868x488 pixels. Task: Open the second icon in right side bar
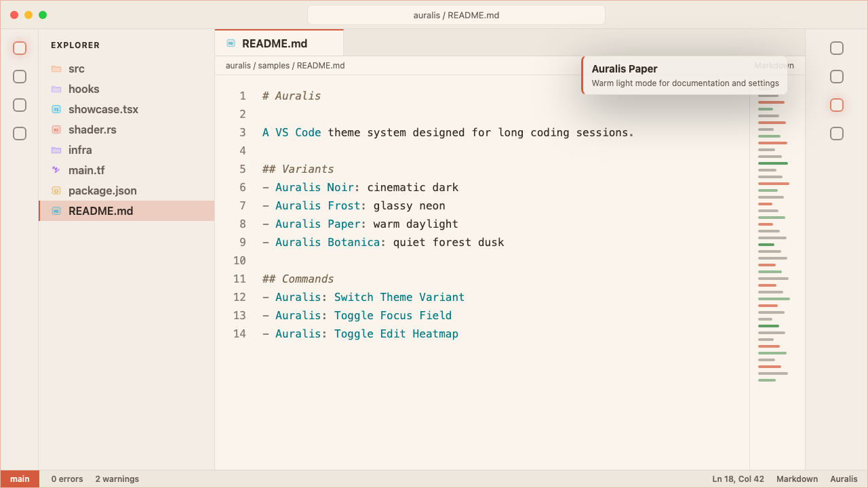click(837, 77)
